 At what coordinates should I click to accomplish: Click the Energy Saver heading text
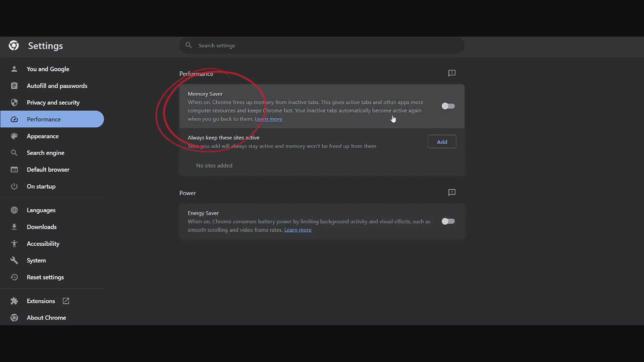(203, 213)
